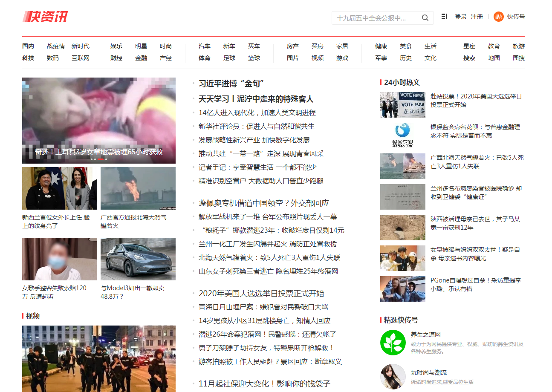Click the 注册 register link
The image size is (552, 392).
pyautogui.click(x=477, y=17)
